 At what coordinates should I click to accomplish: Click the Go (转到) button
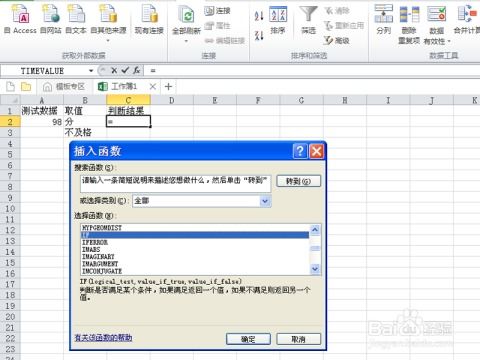coord(299,181)
